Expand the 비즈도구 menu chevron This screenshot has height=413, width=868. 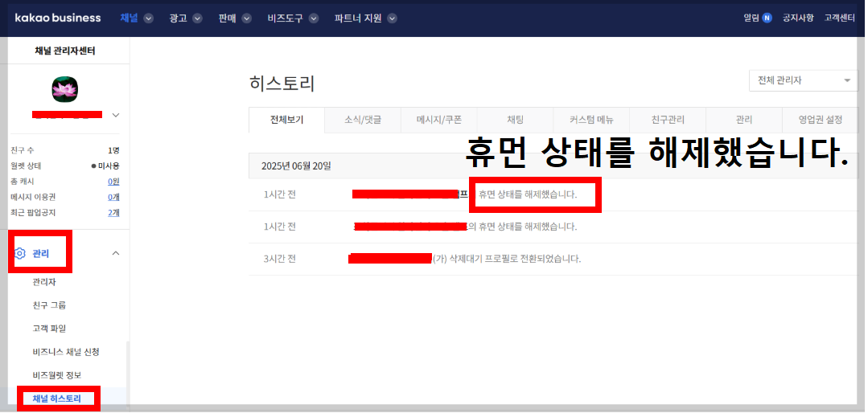314,18
